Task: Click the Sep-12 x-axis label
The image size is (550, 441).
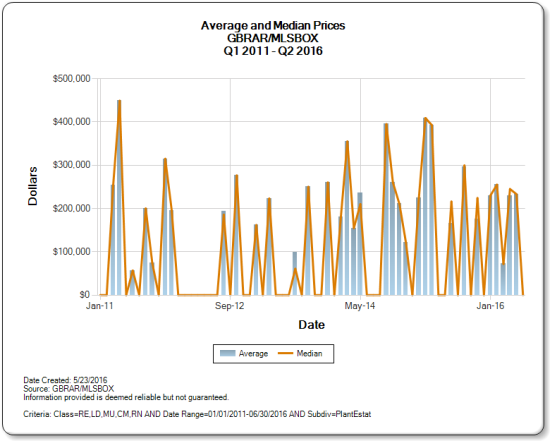Action: click(229, 306)
